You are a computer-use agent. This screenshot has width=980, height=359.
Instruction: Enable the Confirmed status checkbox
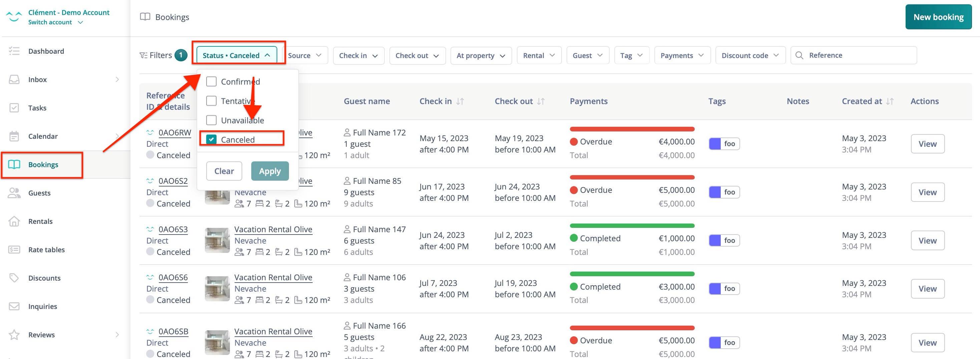[x=211, y=82]
